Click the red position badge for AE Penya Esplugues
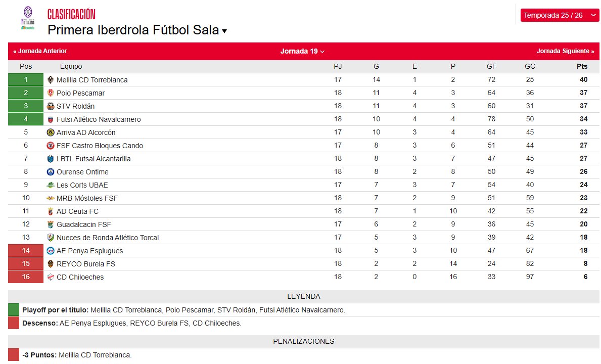 [25, 250]
